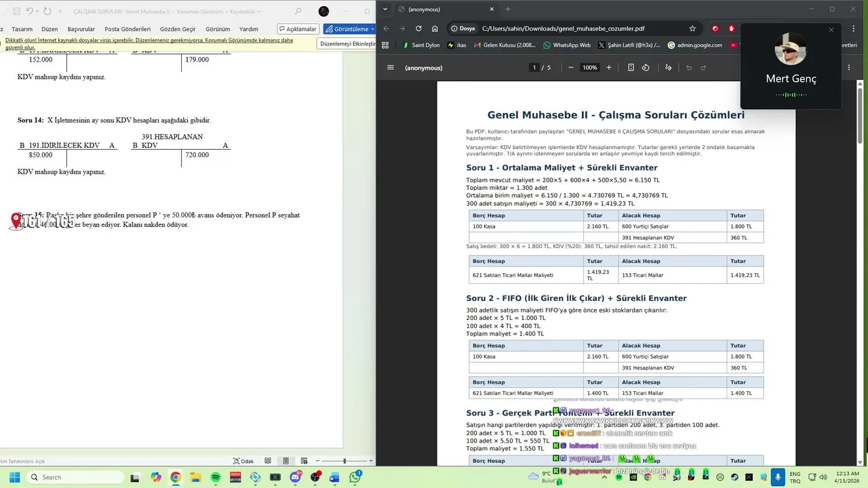Click the PDF zoom percentage field
The height and width of the screenshot is (488, 868).
point(590,68)
